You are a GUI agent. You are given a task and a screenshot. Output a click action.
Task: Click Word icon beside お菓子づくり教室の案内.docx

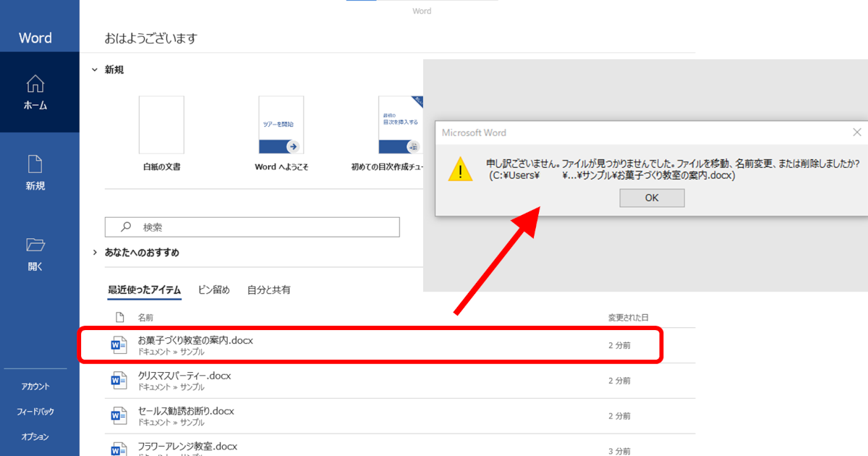click(118, 345)
